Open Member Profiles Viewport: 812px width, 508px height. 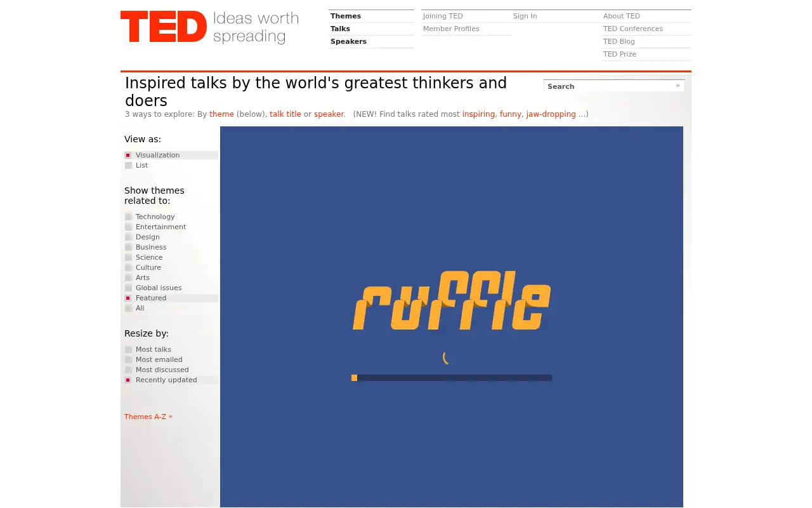pos(451,29)
